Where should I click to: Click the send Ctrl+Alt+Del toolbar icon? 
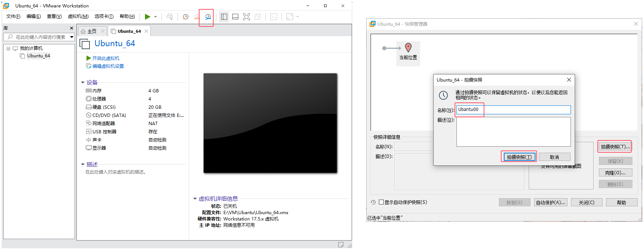[170, 17]
